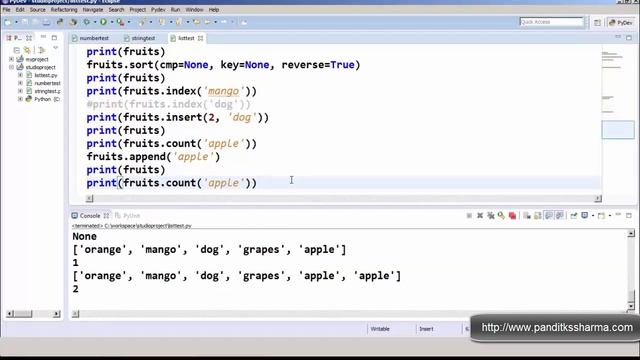Collapse the studioproject tree node
Image resolution: width=640 pixels, height=360 pixels.
pos(11,67)
